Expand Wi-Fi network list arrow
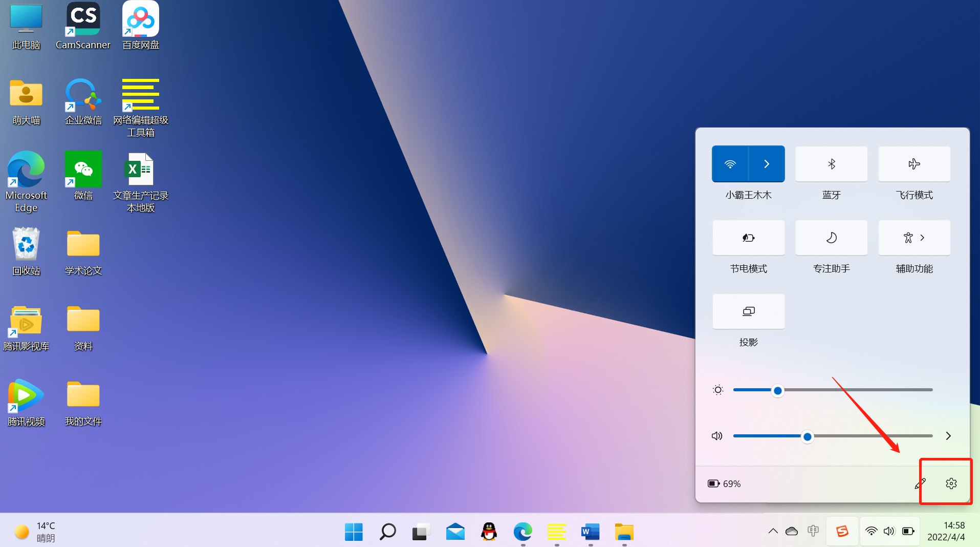This screenshot has height=547, width=980. click(x=767, y=164)
